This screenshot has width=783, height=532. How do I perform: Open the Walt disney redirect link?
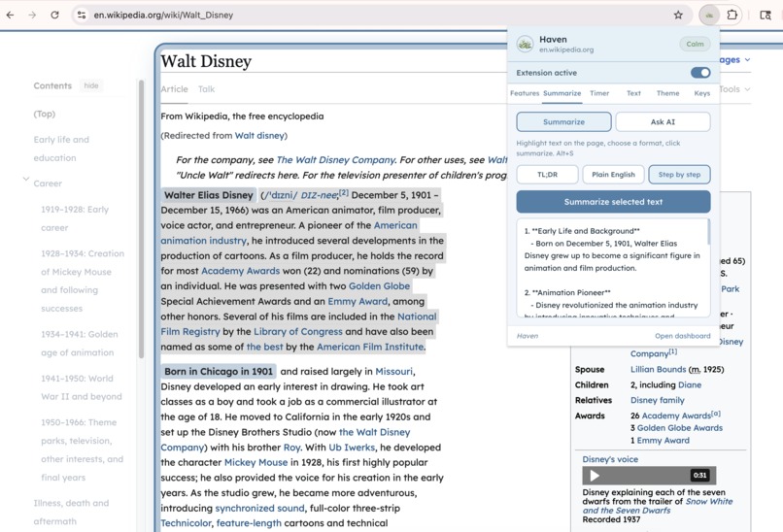(x=259, y=136)
